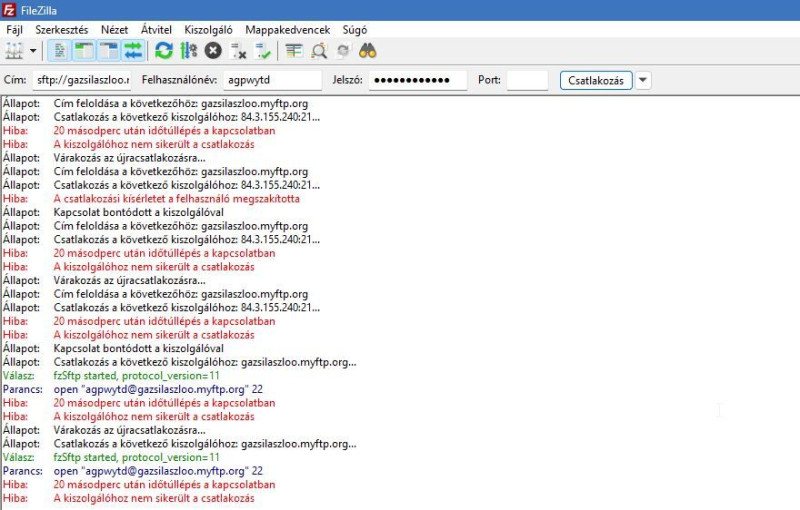
Task: Open the Site Manager icon
Action: pos(14,51)
